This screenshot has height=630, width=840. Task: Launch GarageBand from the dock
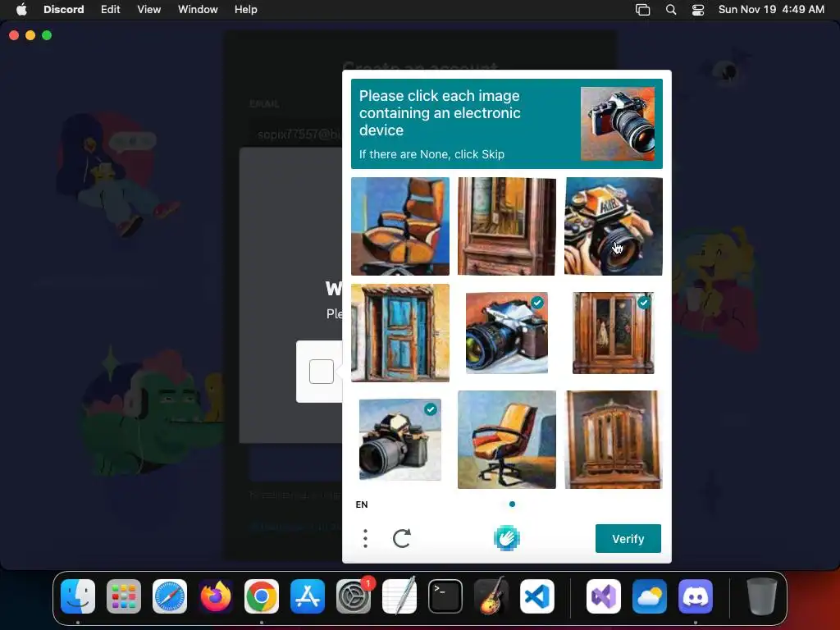pyautogui.click(x=491, y=596)
